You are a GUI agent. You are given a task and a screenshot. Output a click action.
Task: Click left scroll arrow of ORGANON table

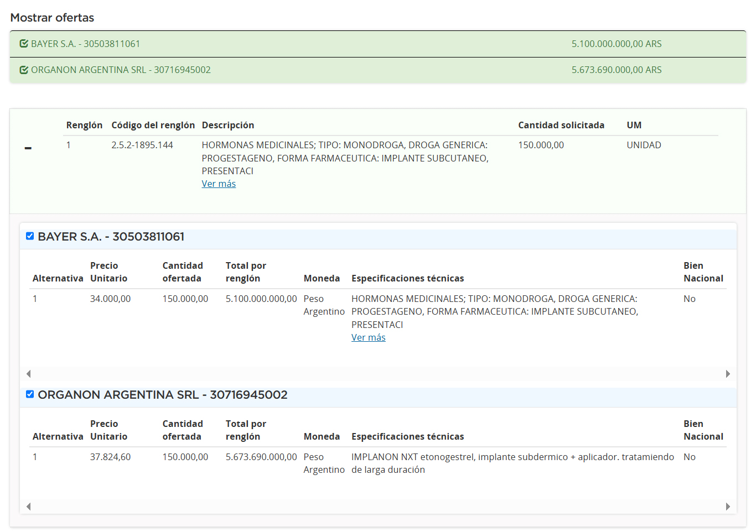point(29,507)
